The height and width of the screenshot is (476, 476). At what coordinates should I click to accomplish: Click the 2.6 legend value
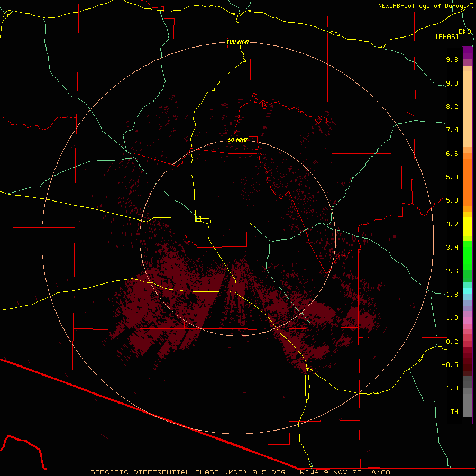[x=452, y=271]
